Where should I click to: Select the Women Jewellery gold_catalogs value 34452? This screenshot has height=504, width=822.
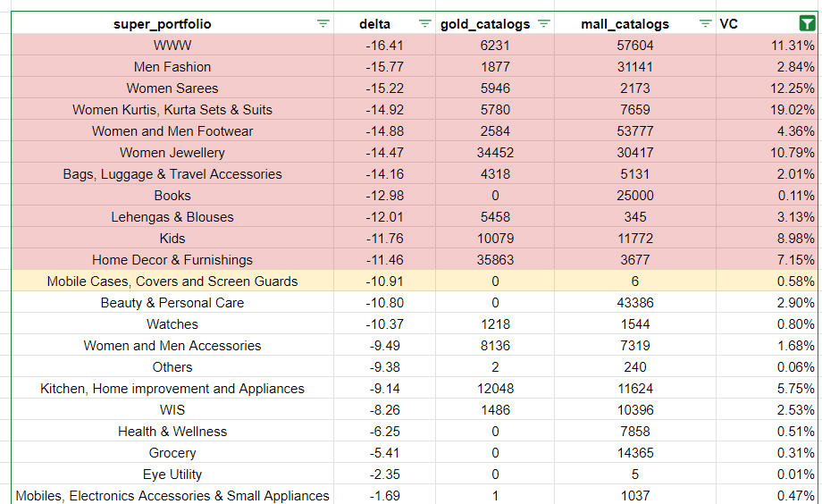click(x=495, y=153)
